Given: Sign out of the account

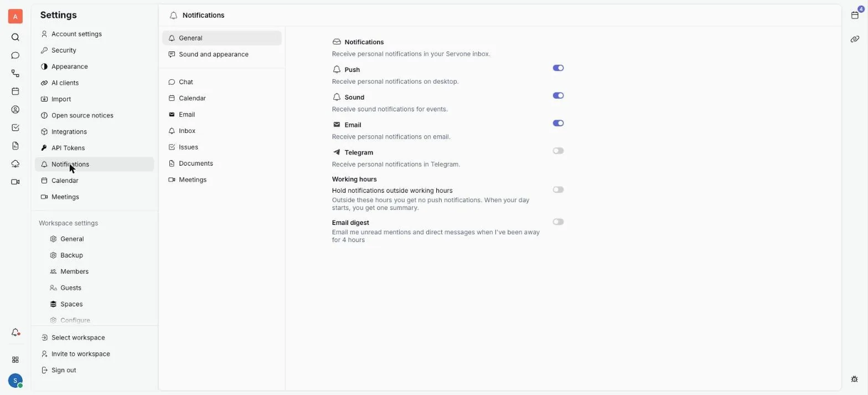Looking at the screenshot, I should tap(94, 370).
